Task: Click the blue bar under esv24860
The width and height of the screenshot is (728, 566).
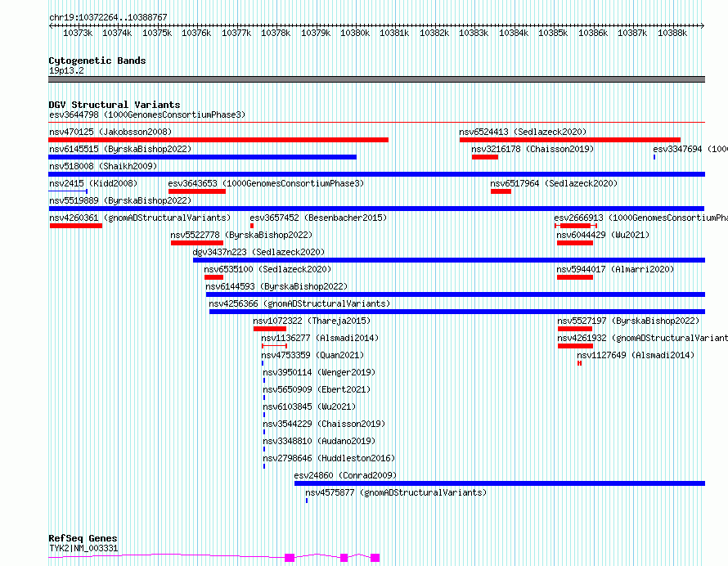Action: coord(500,483)
